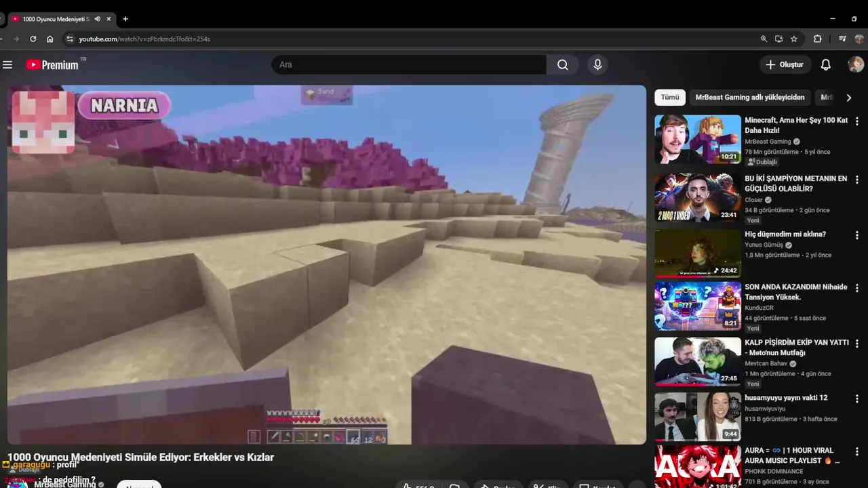The height and width of the screenshot is (488, 868).
Task: Open the page zoom magnifier icon
Action: (x=764, y=39)
